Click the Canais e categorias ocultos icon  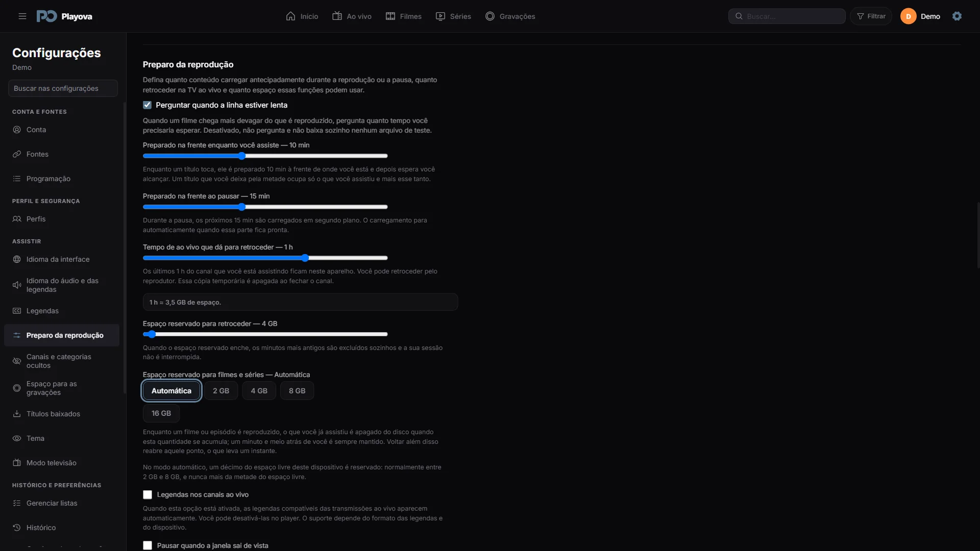click(17, 361)
